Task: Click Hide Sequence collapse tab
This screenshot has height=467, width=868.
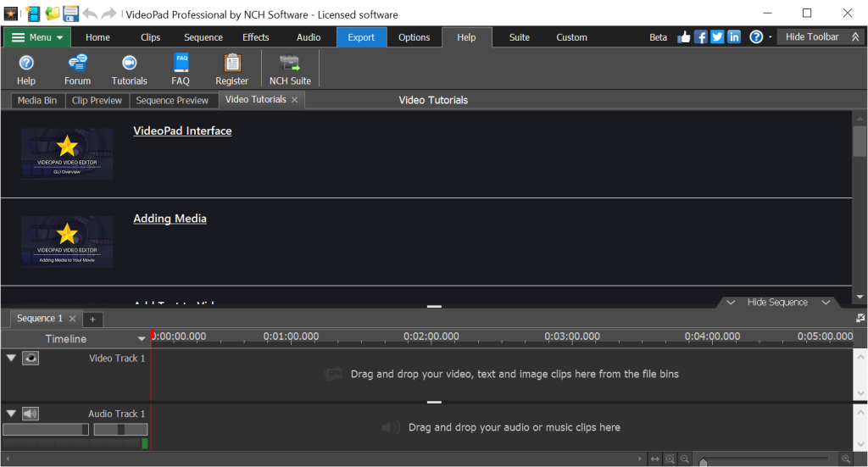Action: click(x=778, y=302)
